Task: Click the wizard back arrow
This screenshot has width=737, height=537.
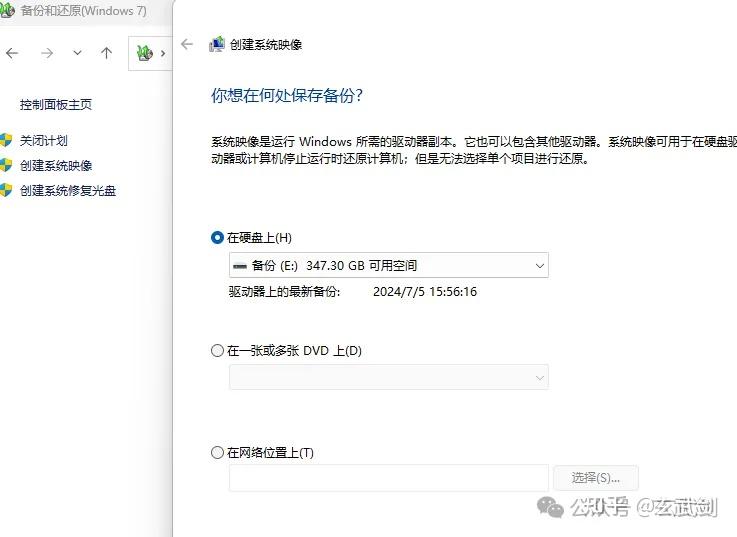Action: (187, 44)
